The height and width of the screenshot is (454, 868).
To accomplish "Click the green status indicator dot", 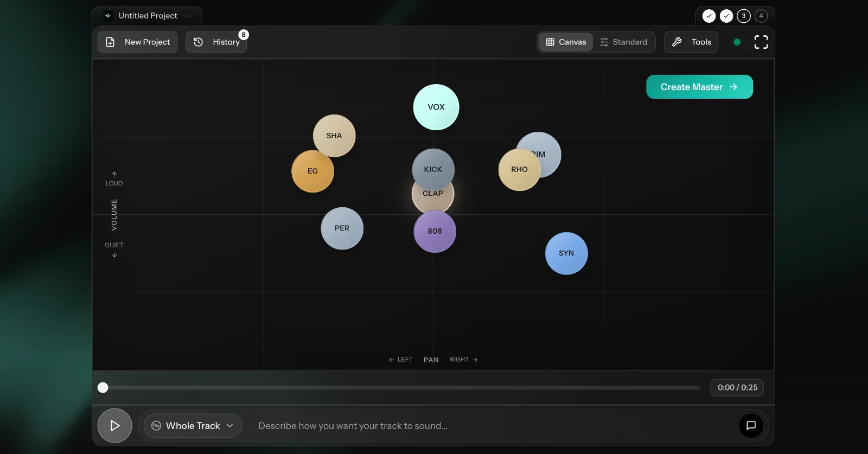I will [x=737, y=42].
